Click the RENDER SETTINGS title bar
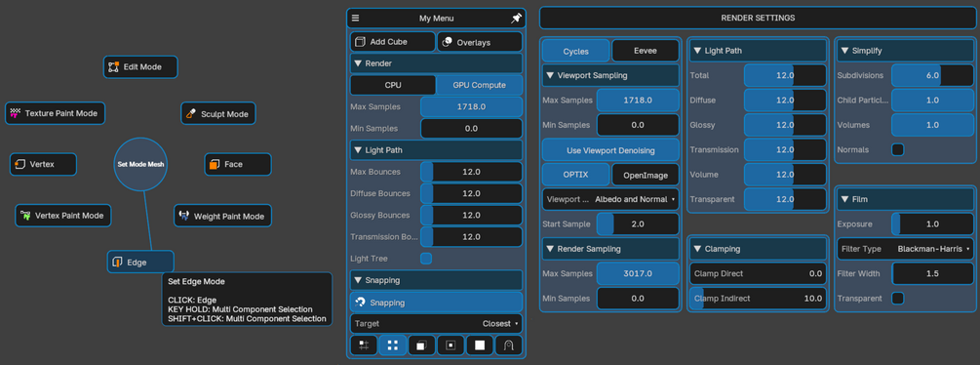The image size is (980, 365). point(758,19)
